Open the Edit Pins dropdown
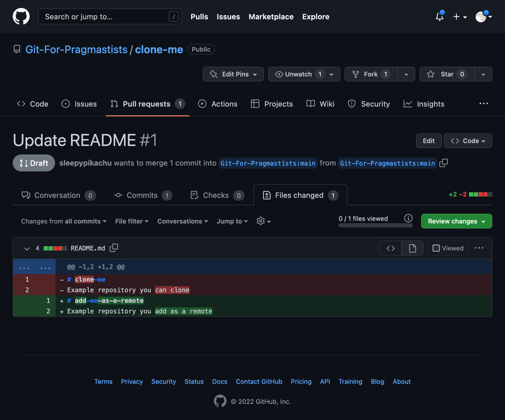Image resolution: width=505 pixels, height=420 pixels. point(233,74)
